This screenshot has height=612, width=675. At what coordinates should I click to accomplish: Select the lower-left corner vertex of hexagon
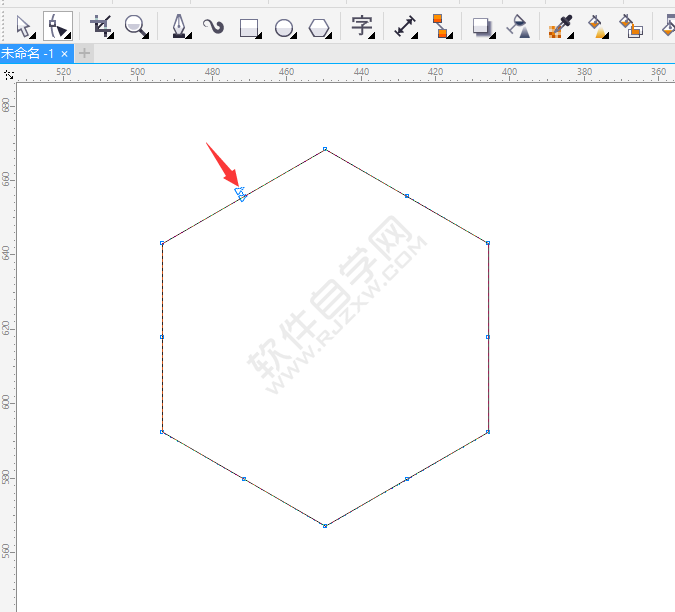coord(162,432)
